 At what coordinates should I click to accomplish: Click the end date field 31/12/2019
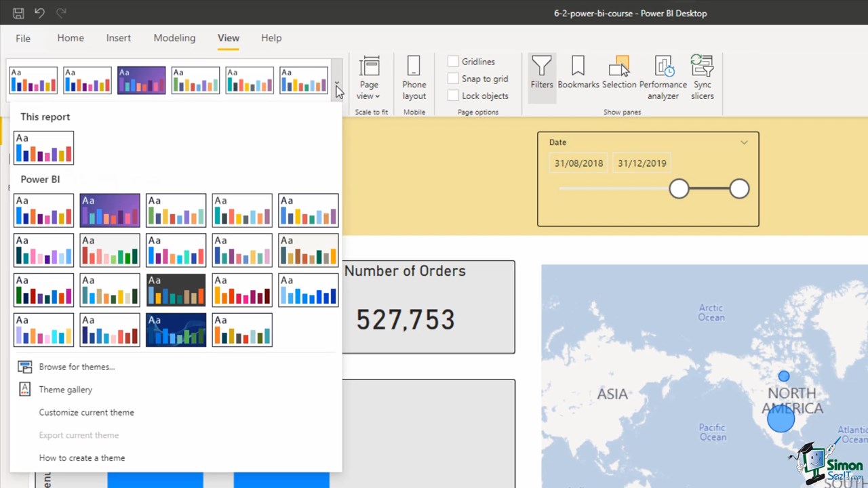[x=642, y=163]
